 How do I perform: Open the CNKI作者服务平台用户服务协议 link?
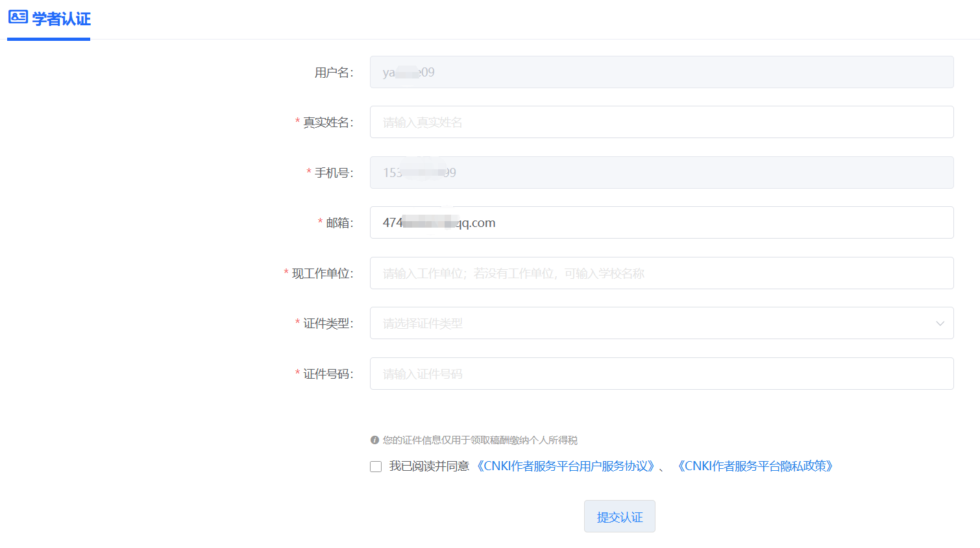[565, 466]
